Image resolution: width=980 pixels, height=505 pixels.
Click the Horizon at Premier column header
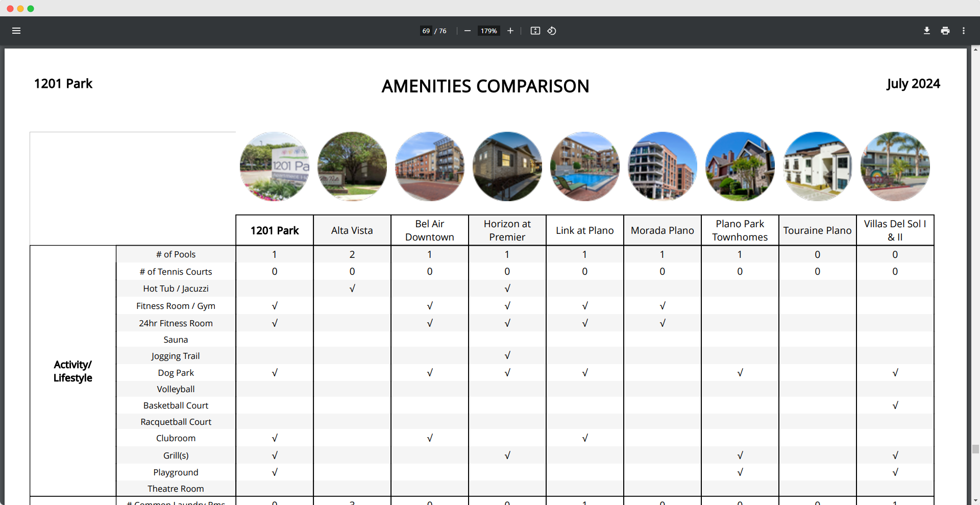coord(507,230)
